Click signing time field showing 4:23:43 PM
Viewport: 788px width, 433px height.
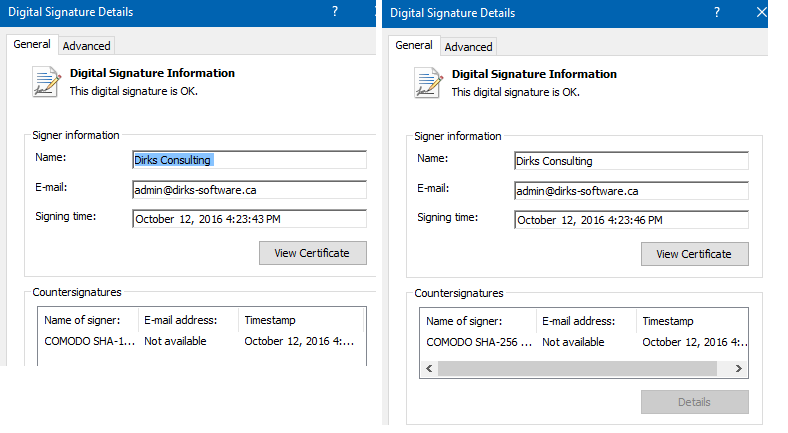(x=249, y=219)
